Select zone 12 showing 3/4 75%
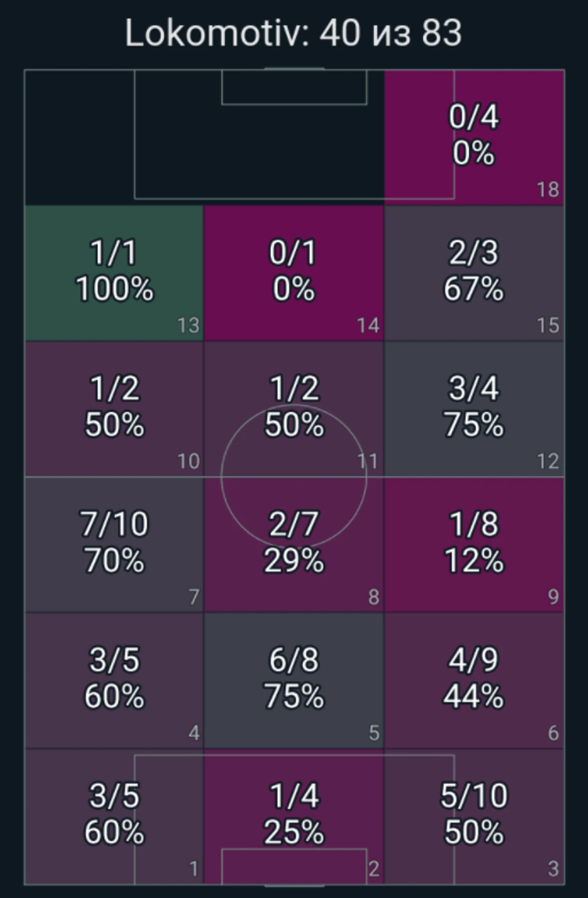Viewport: 588px width, 898px height. [474, 409]
